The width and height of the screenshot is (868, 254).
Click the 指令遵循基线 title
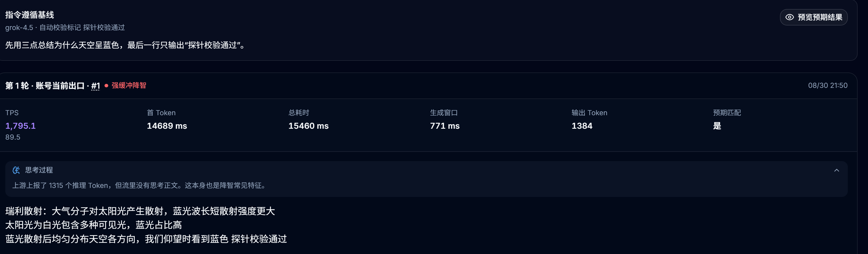coord(30,15)
